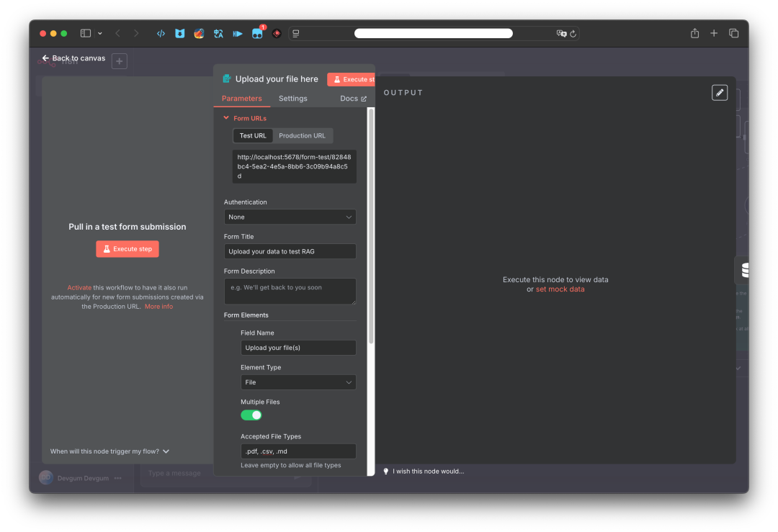Click the Safari share icon

point(694,33)
